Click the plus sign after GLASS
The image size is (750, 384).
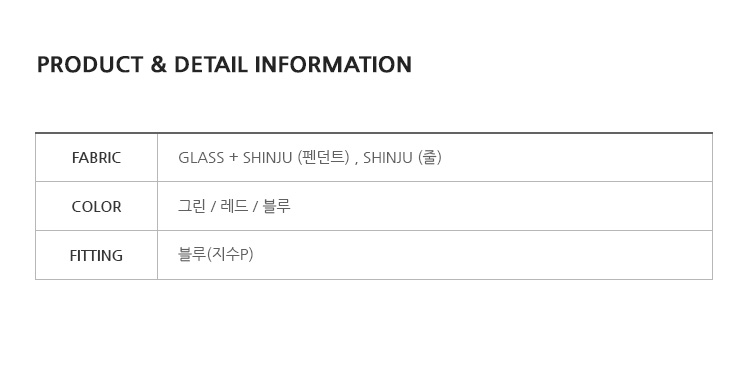[x=233, y=157]
